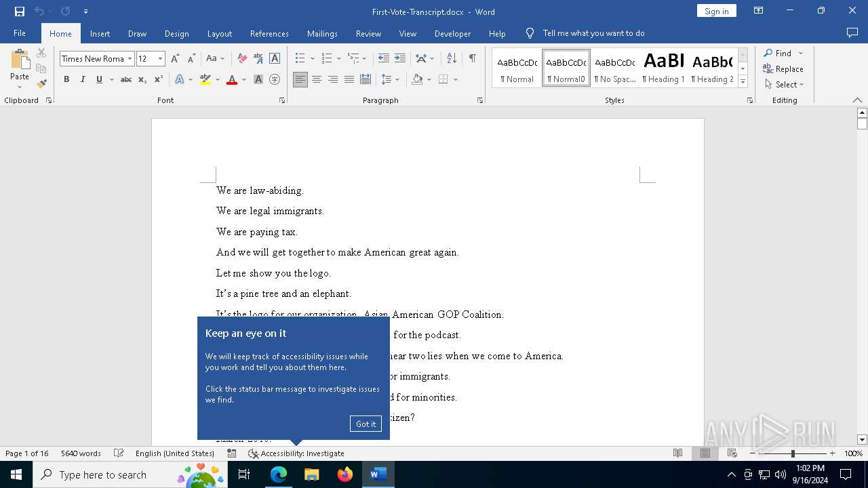This screenshot has height=488, width=868.
Task: Click the Save icon in title bar
Action: click(19, 12)
